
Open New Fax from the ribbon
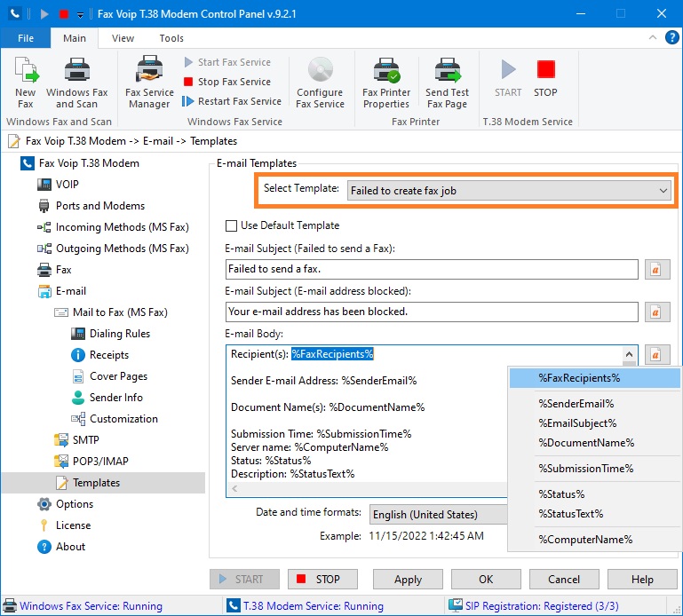[x=26, y=83]
